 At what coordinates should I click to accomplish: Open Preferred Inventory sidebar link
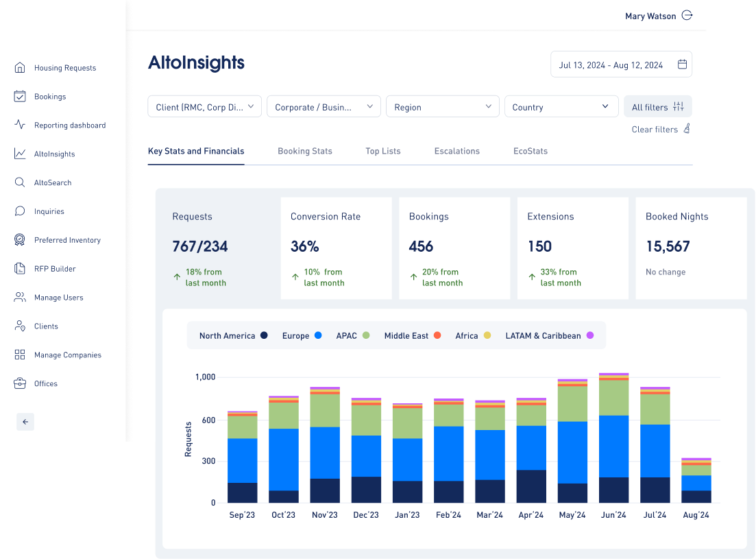(x=67, y=240)
